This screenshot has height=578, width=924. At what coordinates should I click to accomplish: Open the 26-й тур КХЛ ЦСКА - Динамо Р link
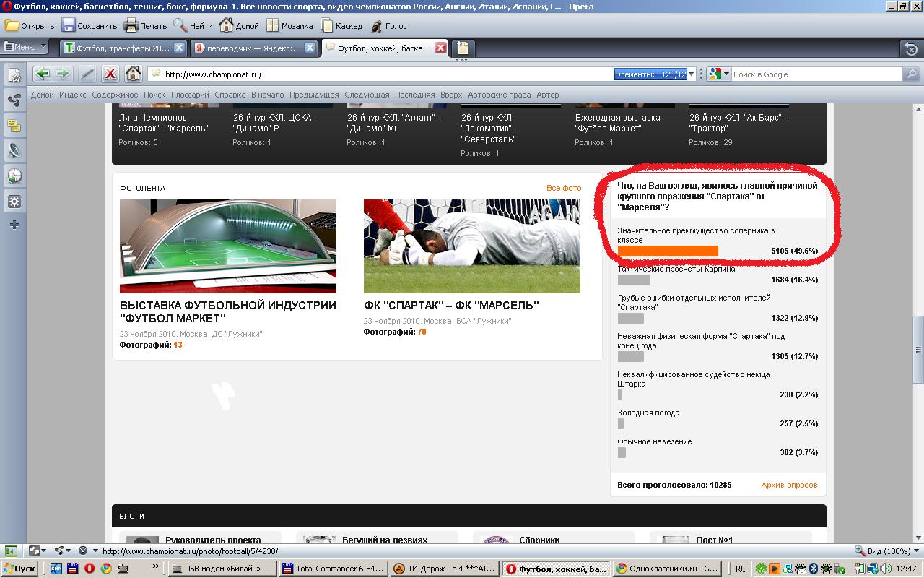(274, 123)
